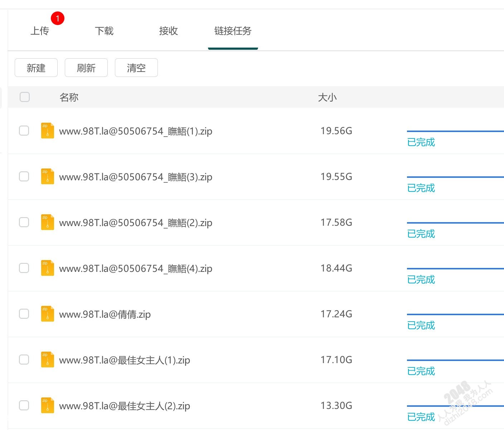
Task: Click the 清空 button
Action: click(136, 68)
